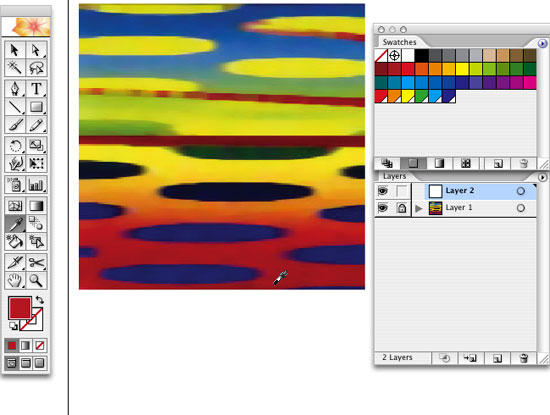550x415 pixels.
Task: Select the Column Graph tool
Action: click(36, 185)
